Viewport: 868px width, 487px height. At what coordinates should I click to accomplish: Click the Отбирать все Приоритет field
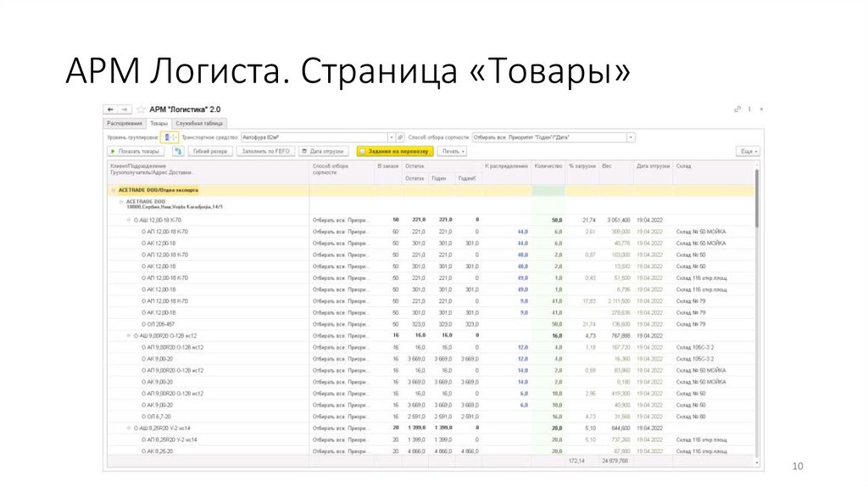pyautogui.click(x=549, y=137)
